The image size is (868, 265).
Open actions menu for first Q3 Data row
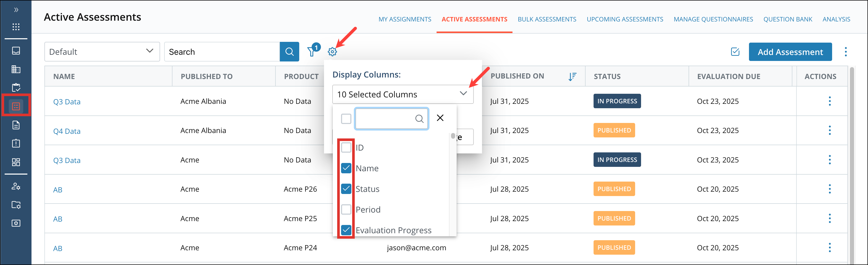pos(829,101)
